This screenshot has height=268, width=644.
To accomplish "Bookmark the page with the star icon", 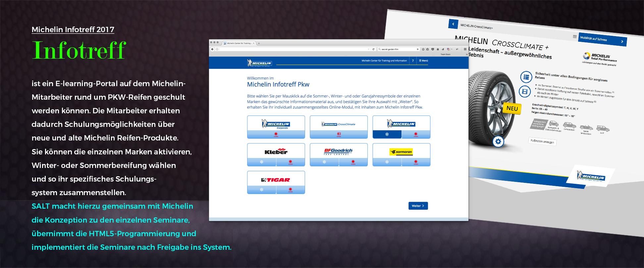I will point(423,49).
